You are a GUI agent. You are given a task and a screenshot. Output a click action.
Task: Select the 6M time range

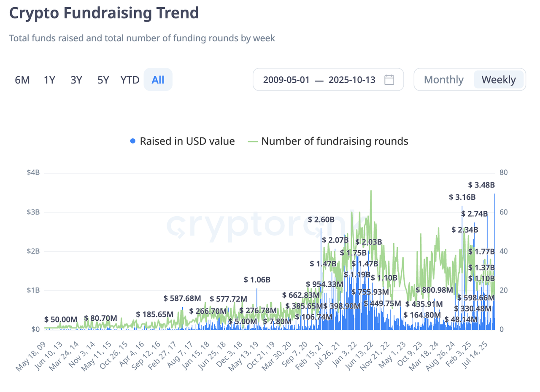[x=22, y=80]
